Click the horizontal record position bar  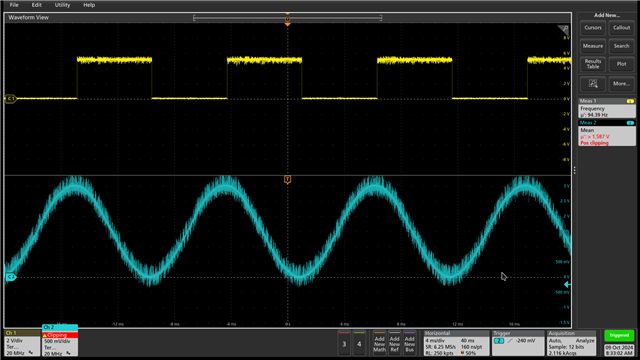click(x=287, y=18)
